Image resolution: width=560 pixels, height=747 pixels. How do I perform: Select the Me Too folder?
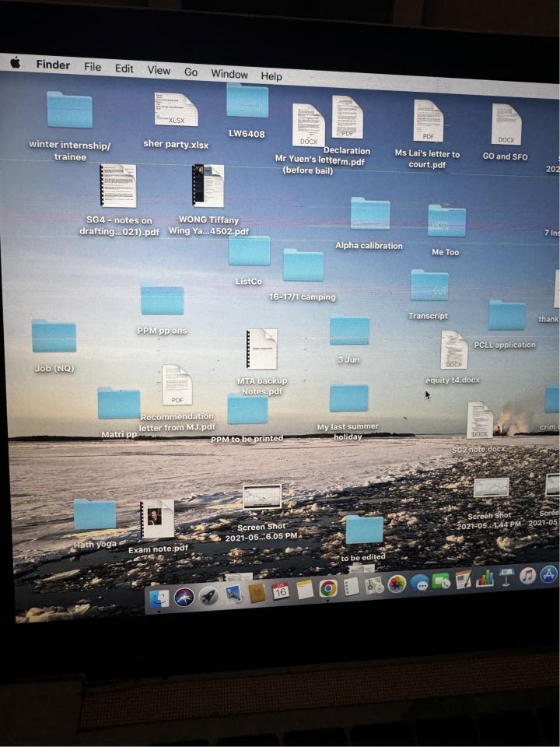446,220
